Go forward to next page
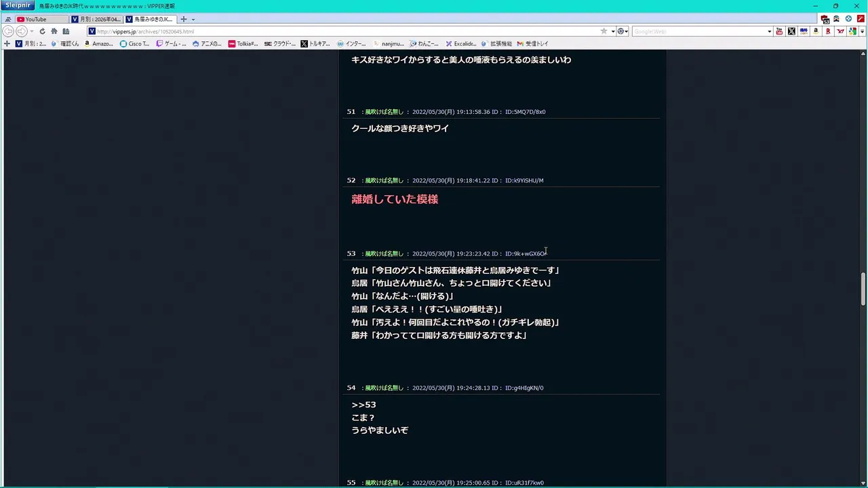Image resolution: width=868 pixels, height=488 pixels. tap(21, 31)
